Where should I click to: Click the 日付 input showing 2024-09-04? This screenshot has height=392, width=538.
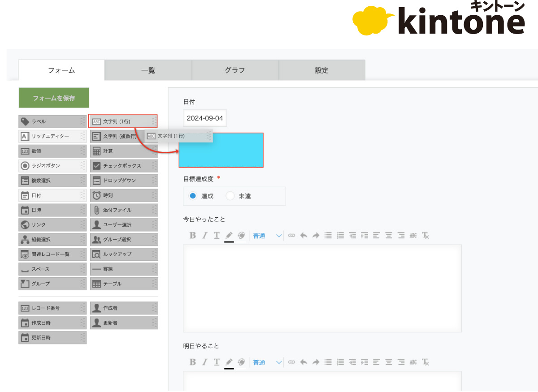[205, 118]
